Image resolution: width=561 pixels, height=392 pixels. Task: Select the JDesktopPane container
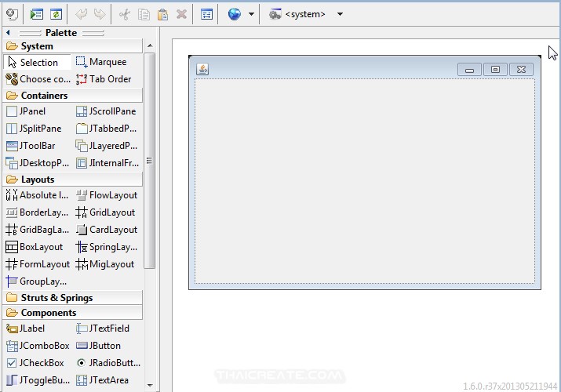[x=37, y=163]
